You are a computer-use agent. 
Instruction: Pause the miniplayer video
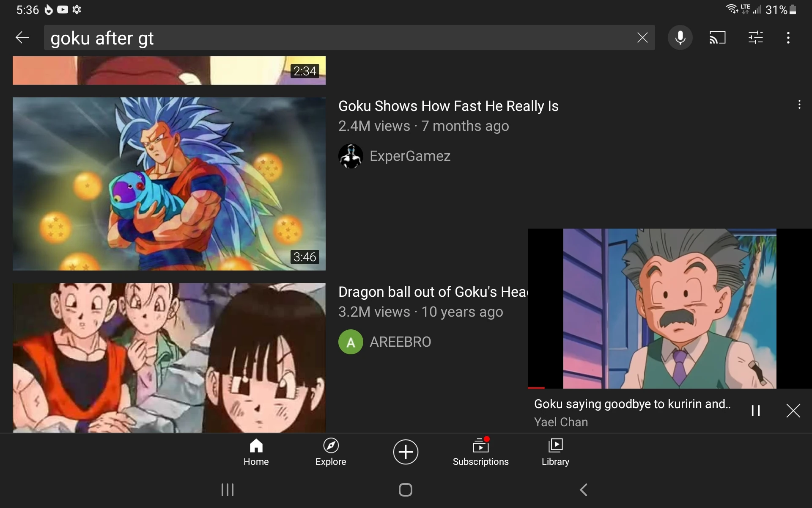[x=756, y=411]
